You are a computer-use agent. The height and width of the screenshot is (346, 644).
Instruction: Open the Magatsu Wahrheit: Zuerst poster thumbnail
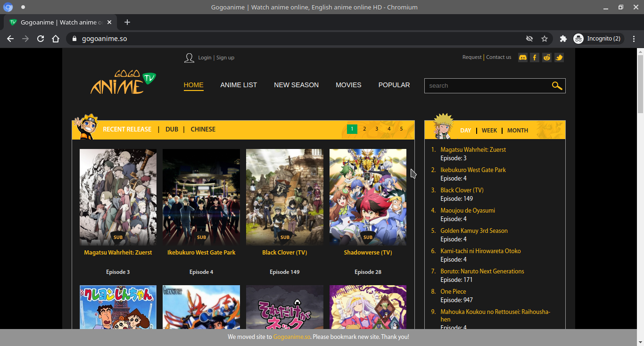pos(118,198)
